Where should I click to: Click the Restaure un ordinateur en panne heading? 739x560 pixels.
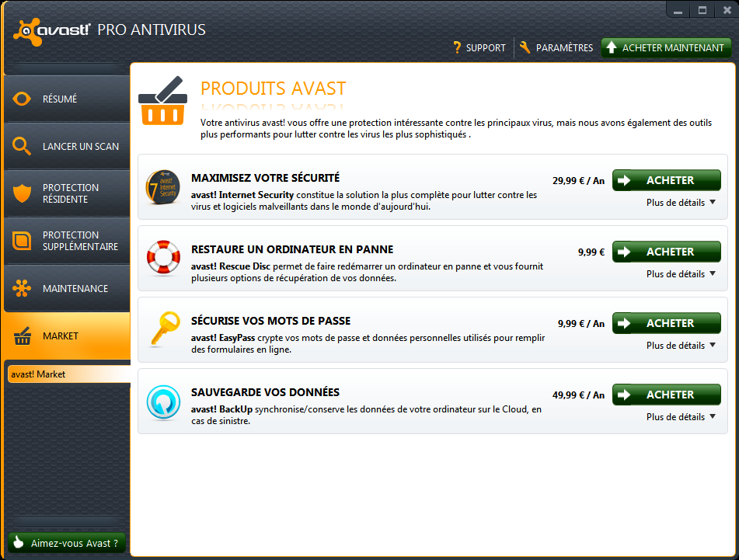pyautogui.click(x=292, y=249)
